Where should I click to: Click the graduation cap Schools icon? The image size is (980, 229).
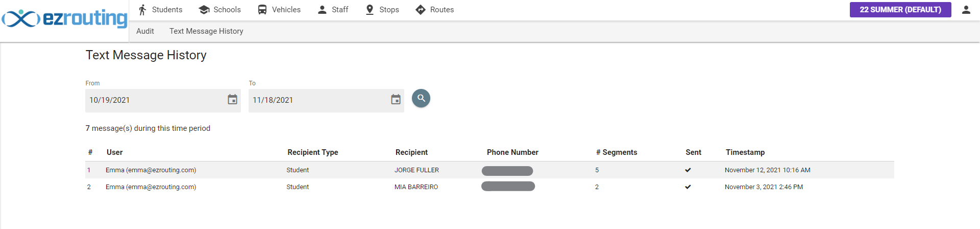[204, 10]
